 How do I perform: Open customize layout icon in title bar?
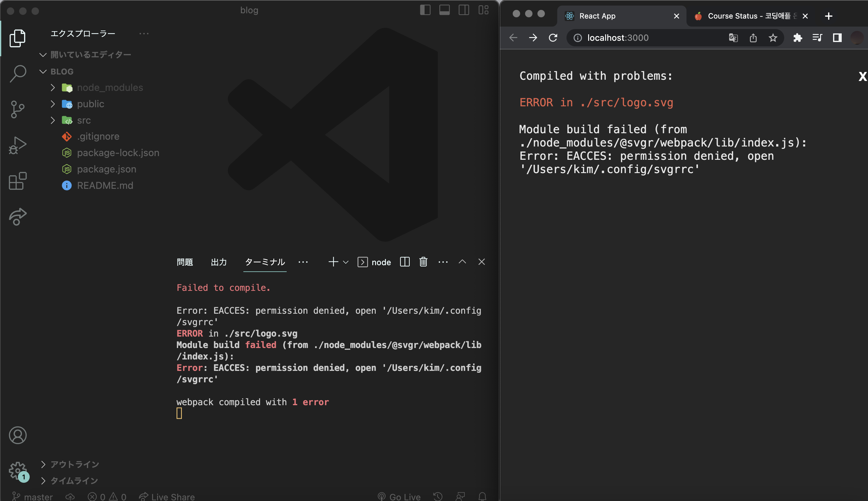pyautogui.click(x=484, y=10)
